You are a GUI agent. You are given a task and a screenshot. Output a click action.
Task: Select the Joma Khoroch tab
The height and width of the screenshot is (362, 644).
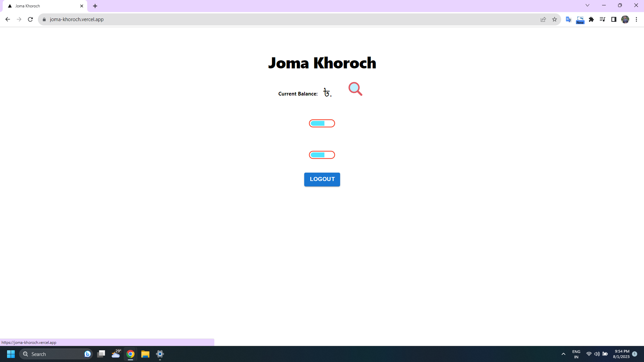[44, 6]
